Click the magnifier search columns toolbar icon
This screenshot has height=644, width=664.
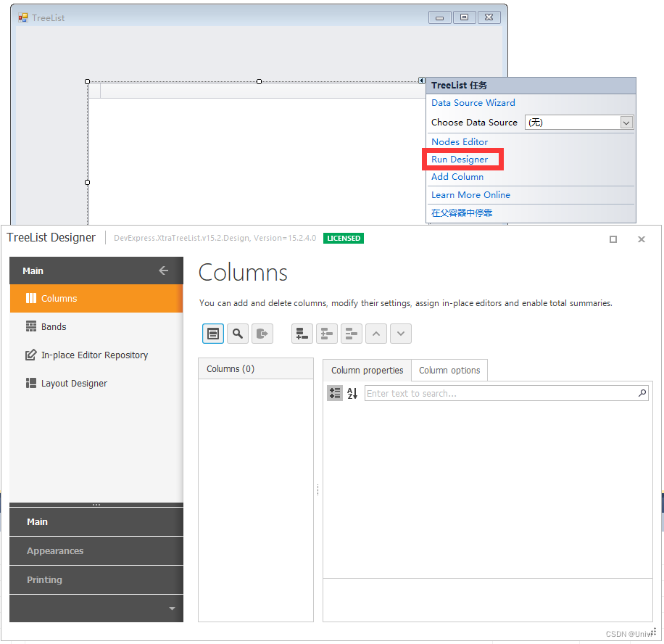click(x=238, y=334)
